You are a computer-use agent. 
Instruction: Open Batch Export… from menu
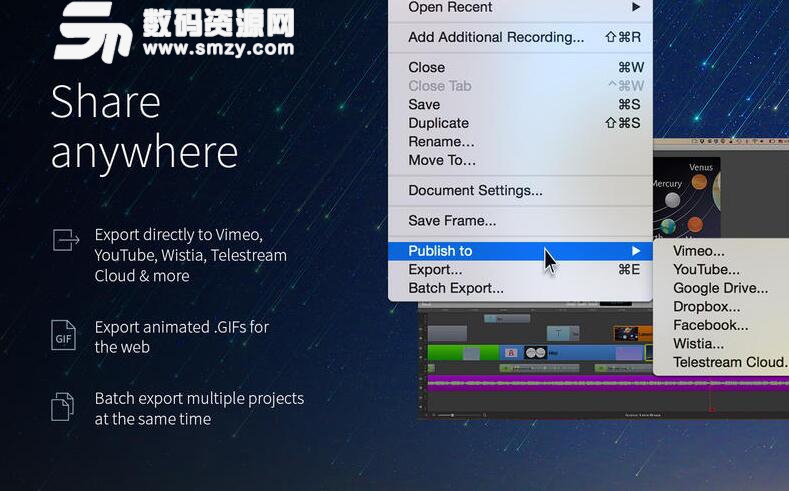[x=456, y=288]
